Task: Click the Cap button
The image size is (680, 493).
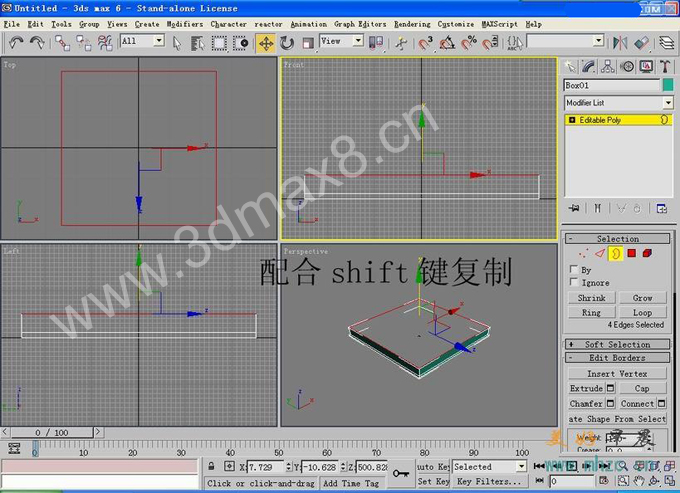Action: (x=642, y=389)
